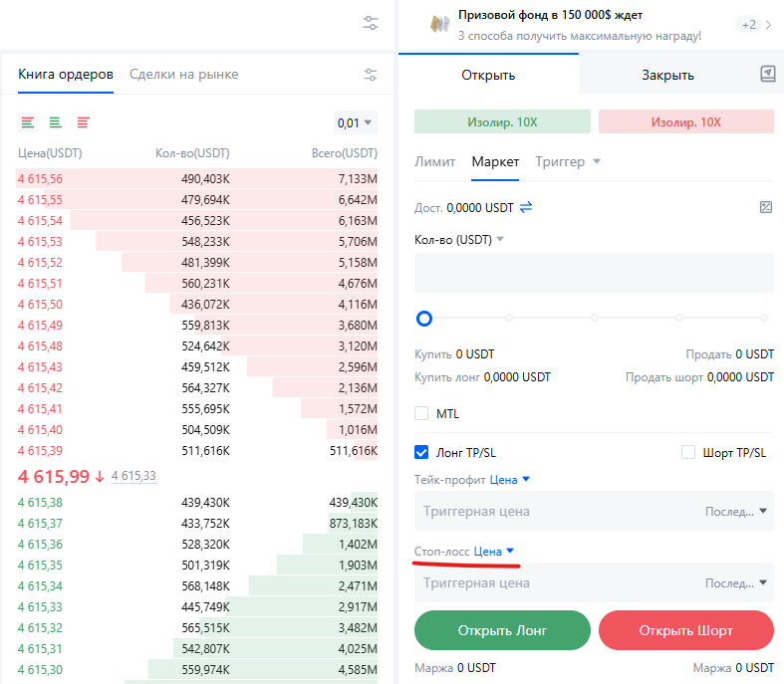The width and height of the screenshot is (784, 684).
Task: Uncheck the Лонг TP/SL checkbox
Action: (421, 452)
